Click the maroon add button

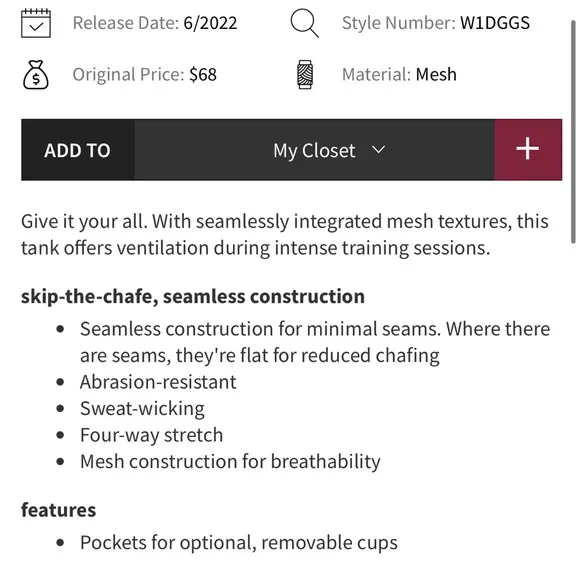click(x=528, y=150)
